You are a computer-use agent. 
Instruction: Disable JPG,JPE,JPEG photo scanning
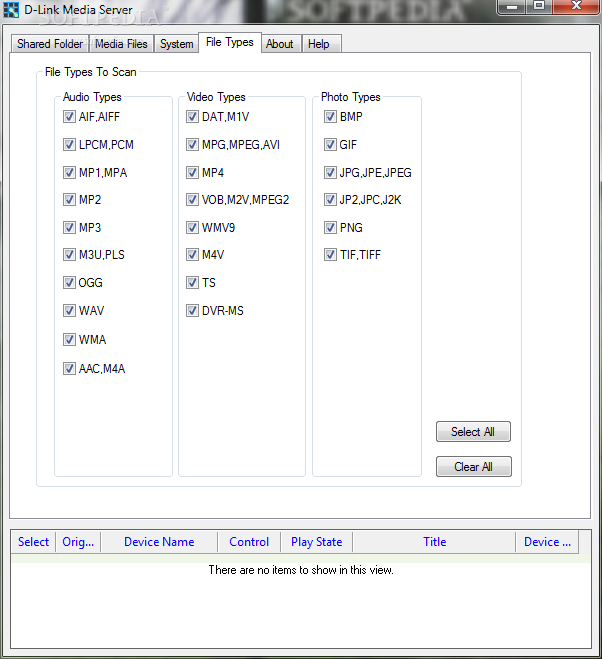tap(330, 172)
